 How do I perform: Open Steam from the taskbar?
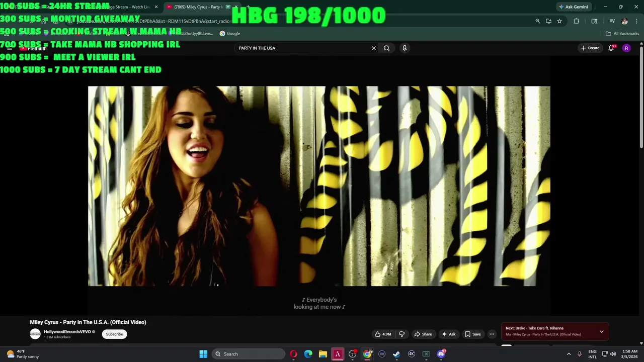396,354
